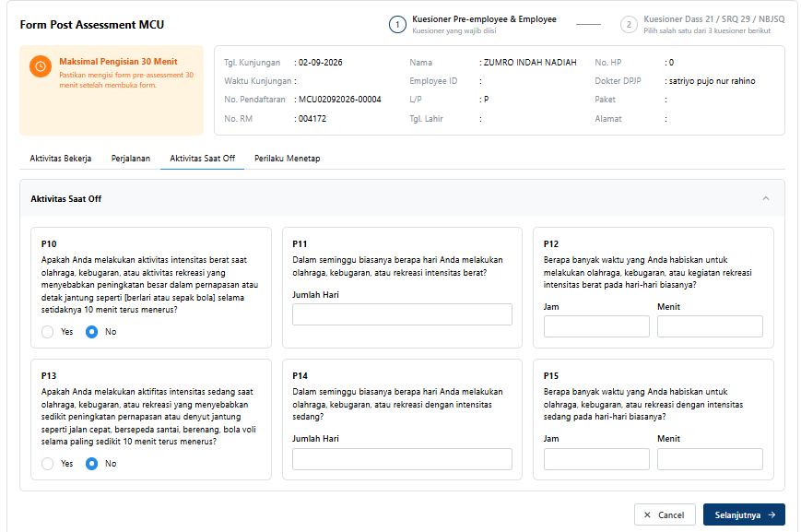Viewport: 801px width, 532px height.
Task: Click the step 2 circle indicator
Action: (x=629, y=25)
